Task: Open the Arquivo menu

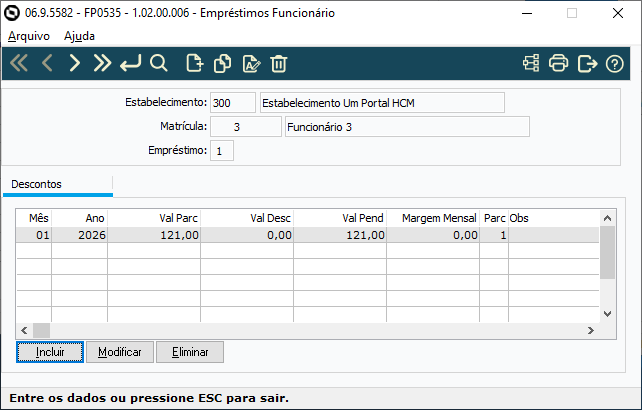Action: tap(29, 36)
